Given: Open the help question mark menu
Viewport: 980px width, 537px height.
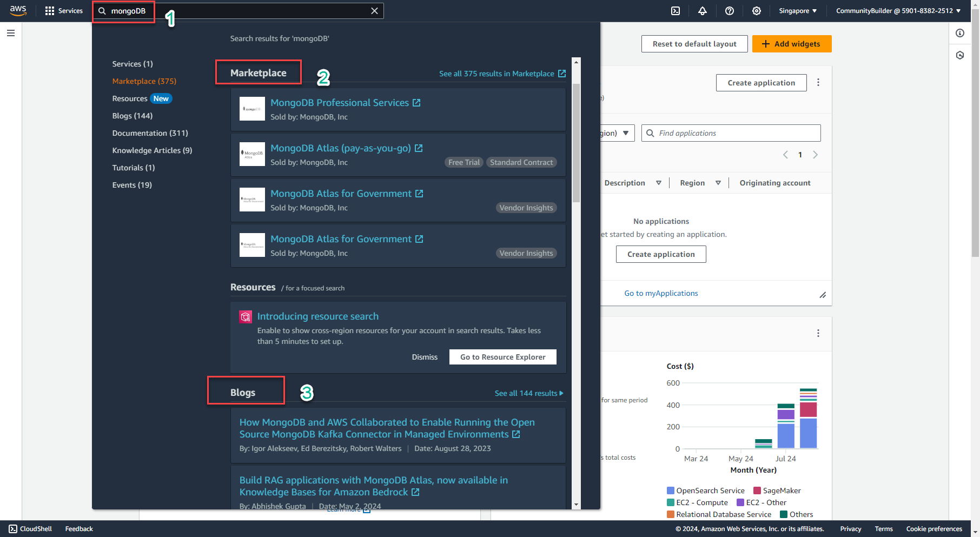Looking at the screenshot, I should [730, 11].
